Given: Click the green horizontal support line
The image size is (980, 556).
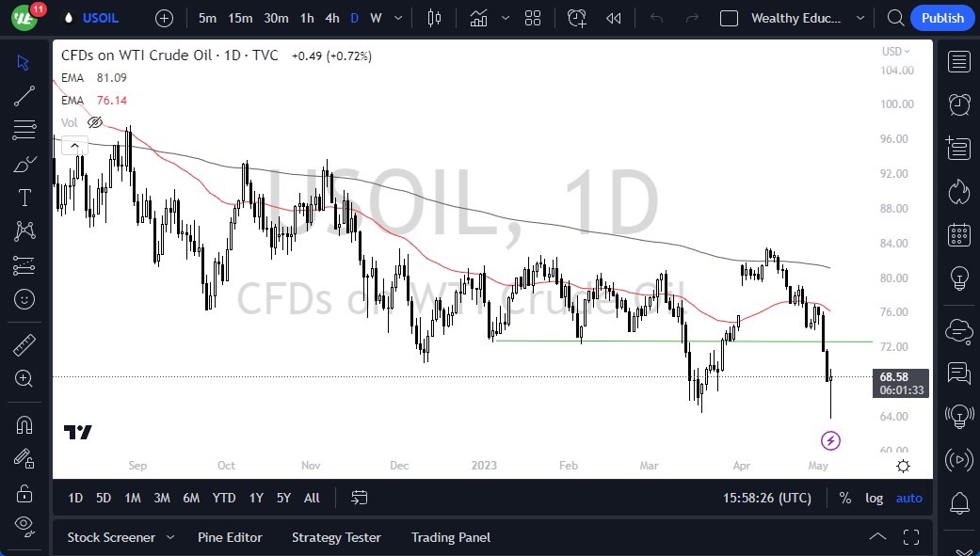Looking at the screenshot, I should 659,341.
